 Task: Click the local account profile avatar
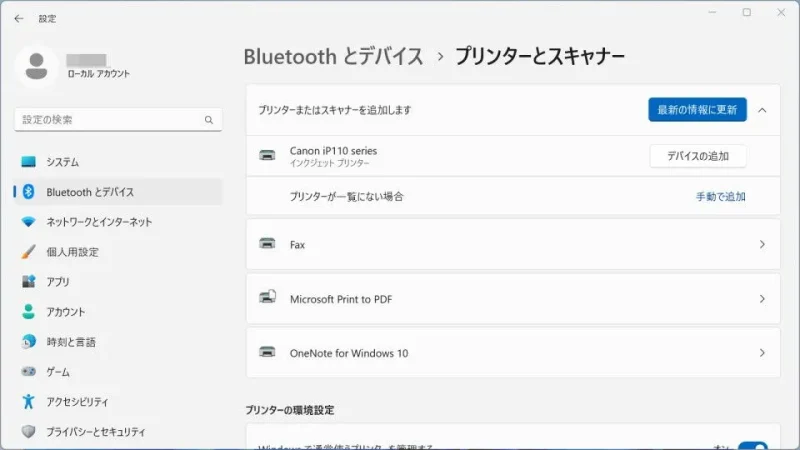tap(37, 66)
